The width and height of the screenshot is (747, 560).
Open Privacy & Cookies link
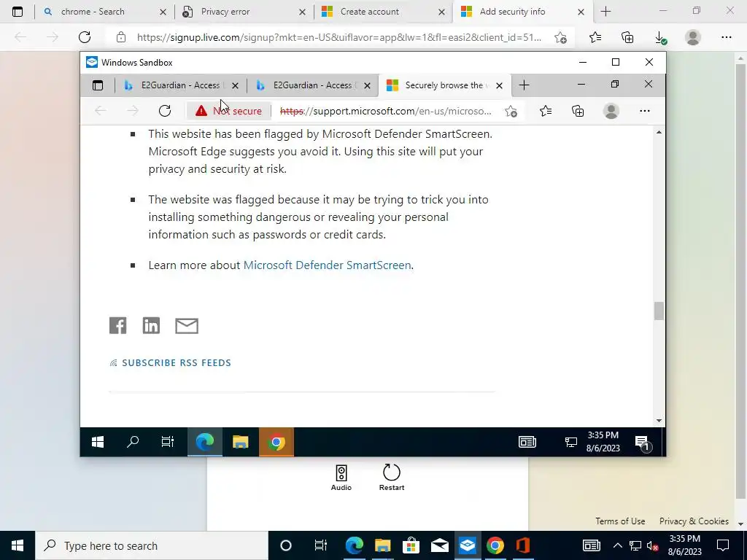694,521
